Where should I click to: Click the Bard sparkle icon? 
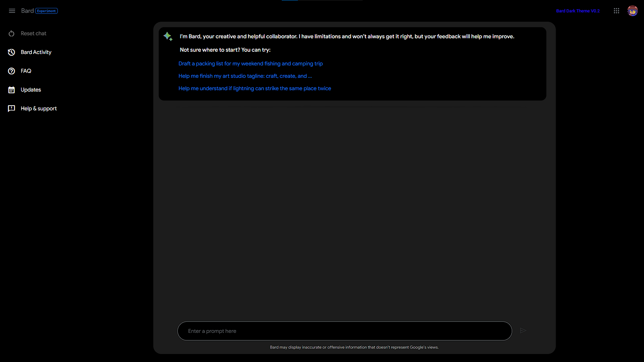pos(168,36)
